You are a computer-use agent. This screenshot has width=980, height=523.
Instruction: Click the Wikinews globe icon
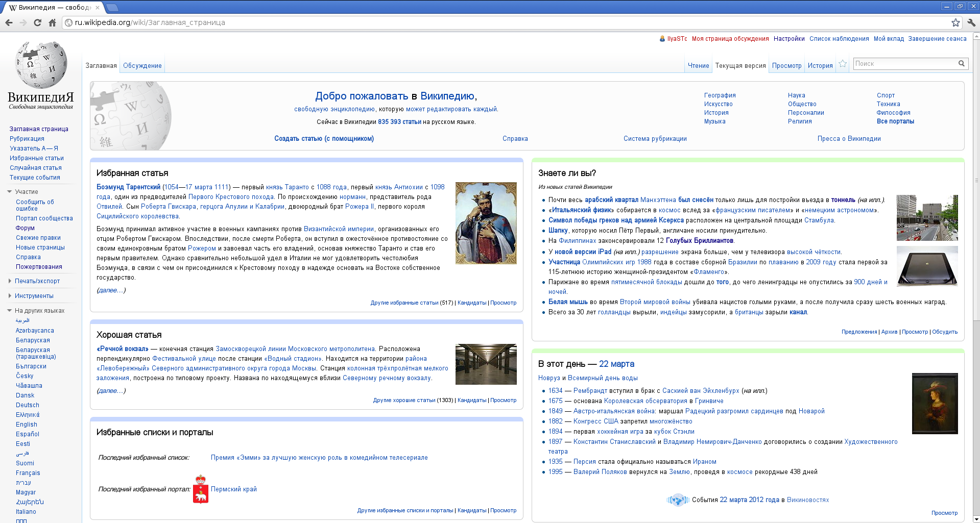click(678, 500)
